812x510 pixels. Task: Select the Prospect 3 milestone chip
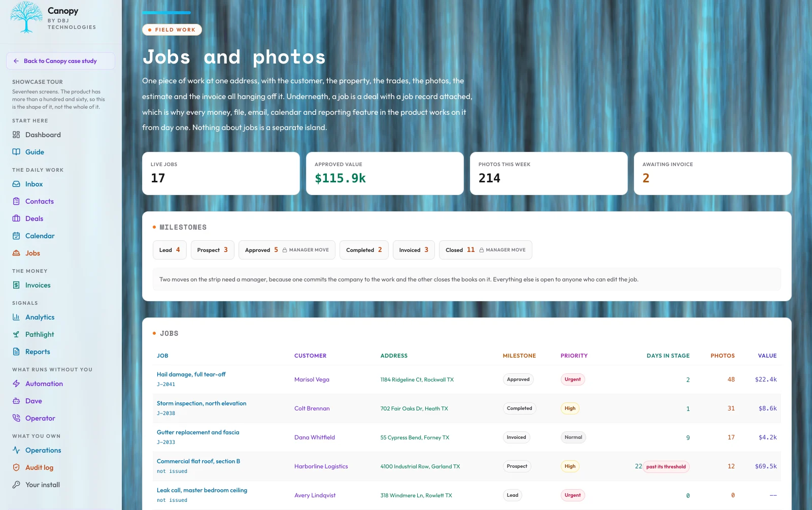213,250
